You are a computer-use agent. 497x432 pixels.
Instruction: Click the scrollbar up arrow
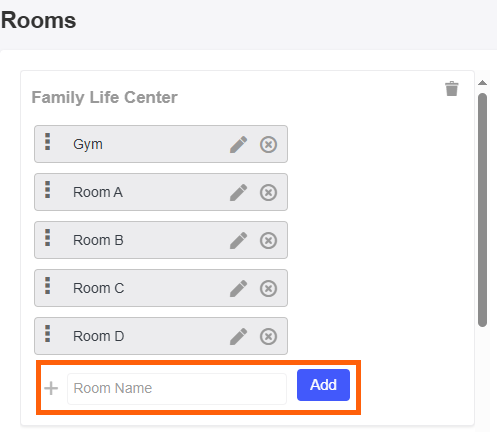[x=482, y=83]
